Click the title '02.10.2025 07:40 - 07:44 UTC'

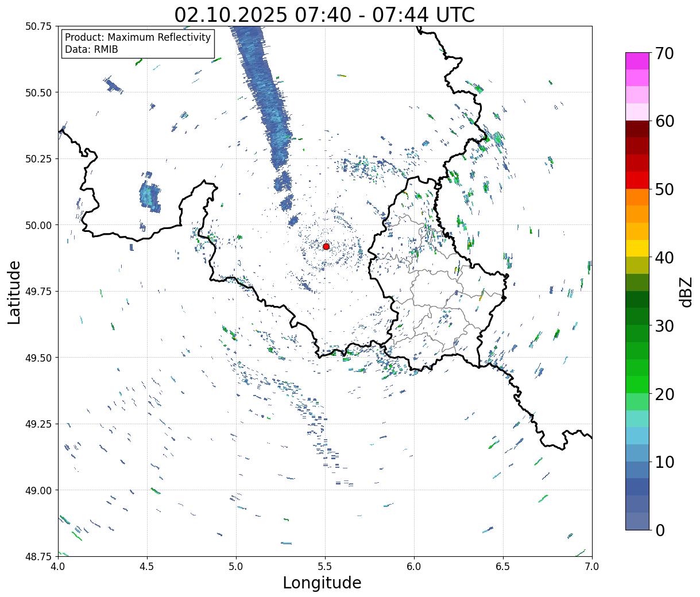tap(324, 14)
